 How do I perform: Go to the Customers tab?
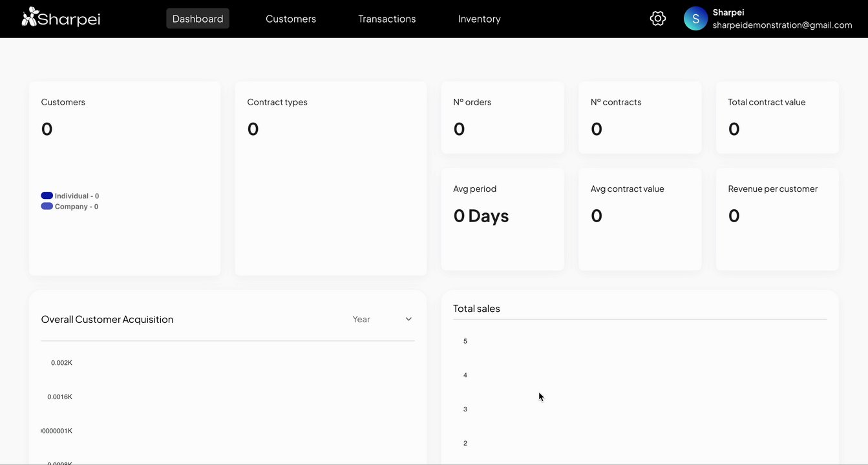[291, 19]
